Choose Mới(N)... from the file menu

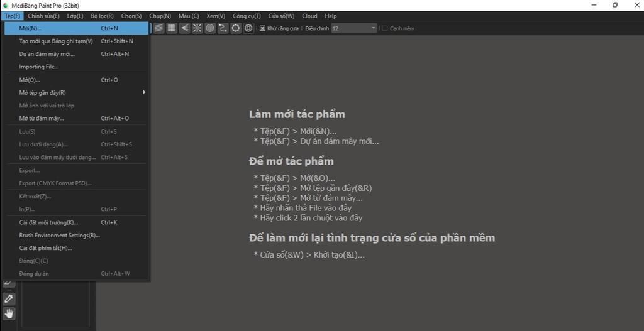click(76, 28)
